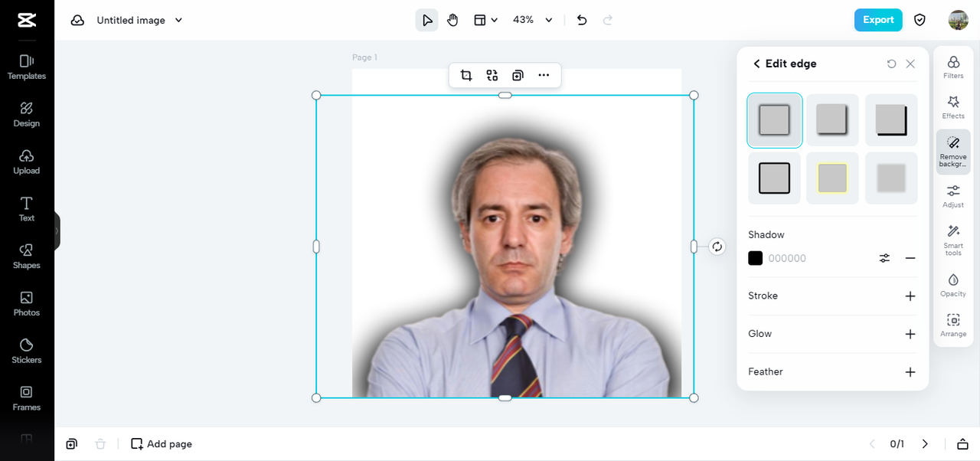Viewport: 980px width, 461px height.
Task: Collapse the left sidebar handle
Action: point(57,230)
